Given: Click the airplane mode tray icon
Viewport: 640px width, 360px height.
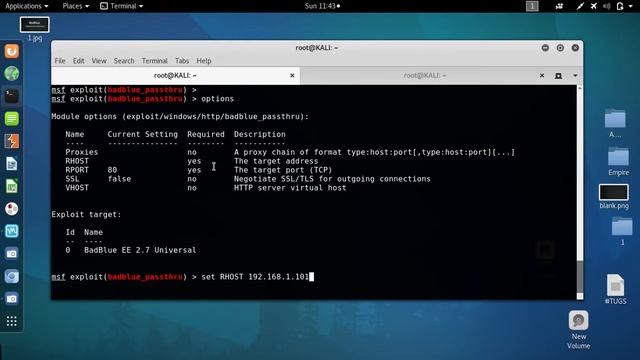Looking at the screenshot, I should click(x=593, y=6).
